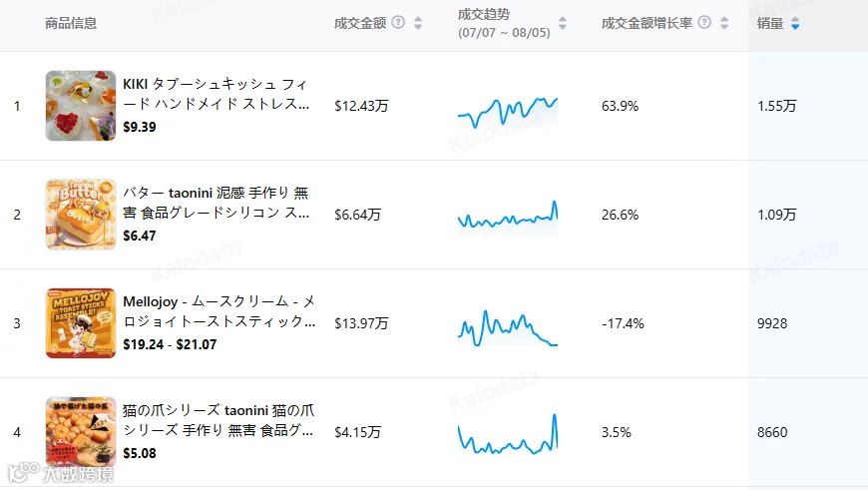Click the help icon beside 成交金额

click(x=398, y=22)
